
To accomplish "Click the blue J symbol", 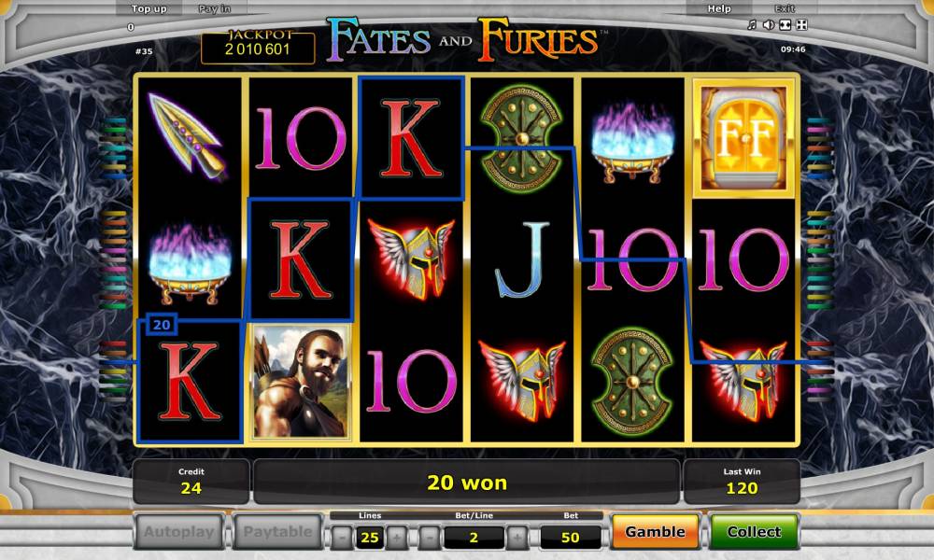I will coord(522,259).
